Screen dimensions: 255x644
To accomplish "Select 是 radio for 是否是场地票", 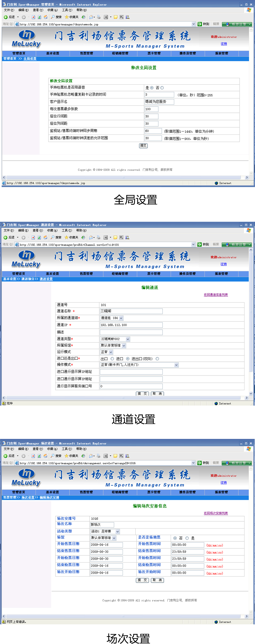I will (x=187, y=538).
